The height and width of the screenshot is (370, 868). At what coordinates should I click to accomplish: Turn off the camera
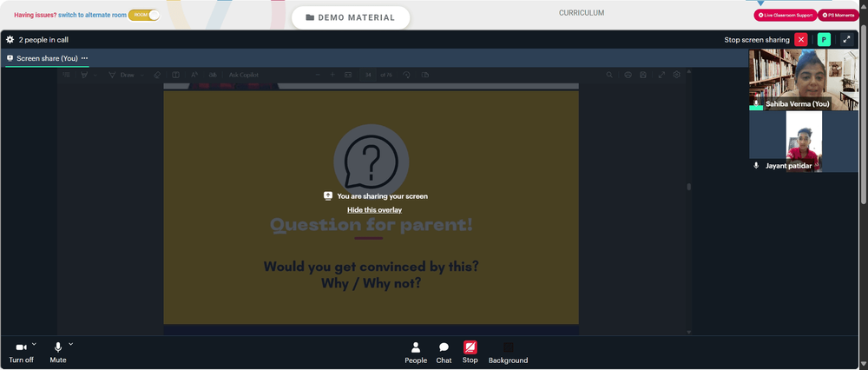(x=21, y=353)
